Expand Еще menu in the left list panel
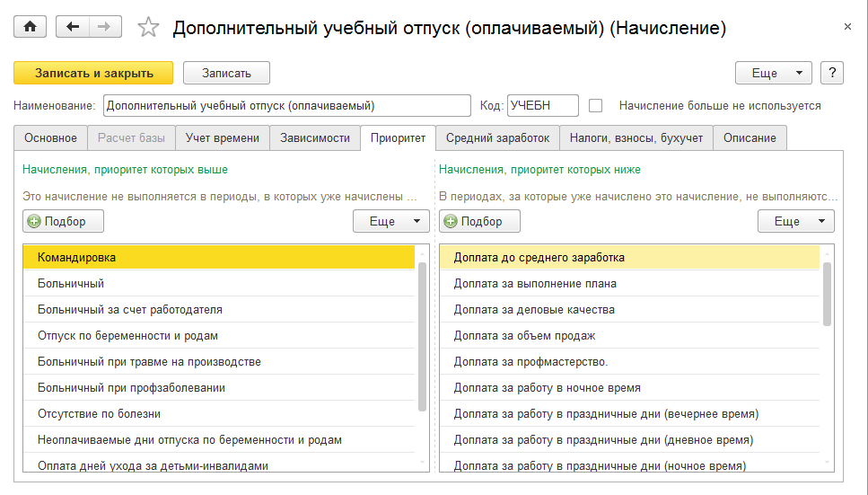This screenshot has width=868, height=495. (391, 221)
